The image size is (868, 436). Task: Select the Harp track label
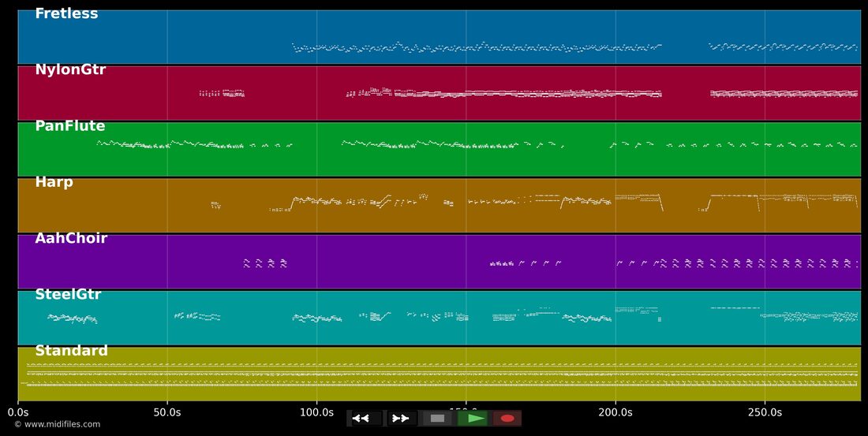click(x=54, y=182)
